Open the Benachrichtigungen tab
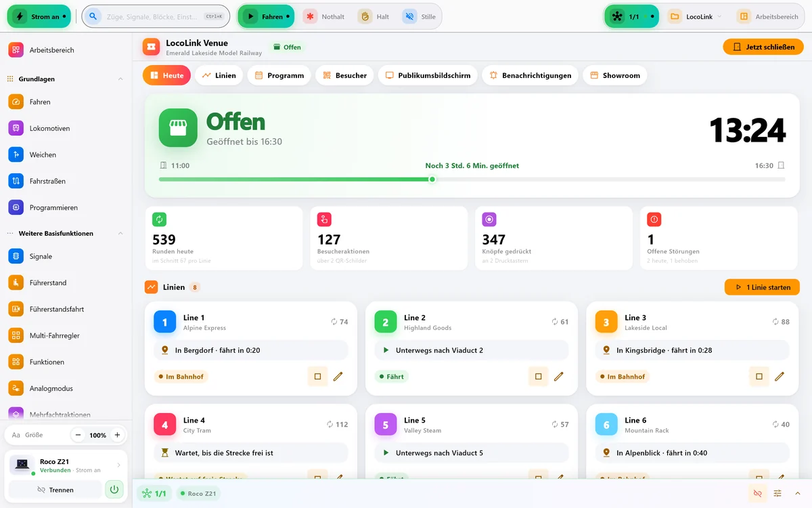812x508 pixels. [530, 75]
